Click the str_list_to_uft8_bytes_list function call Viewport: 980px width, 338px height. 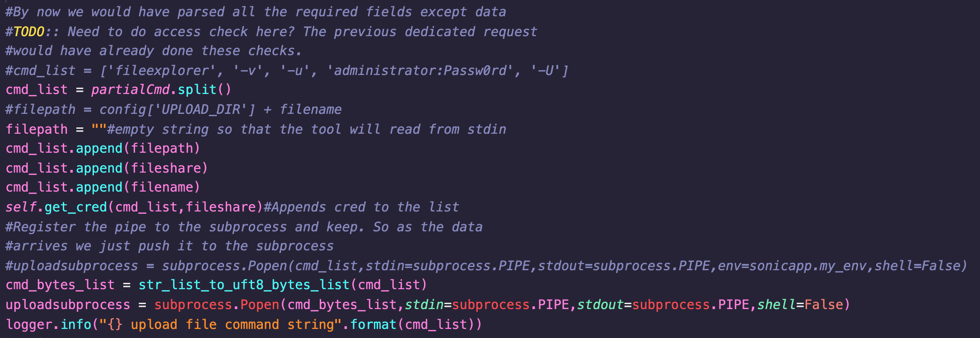pyautogui.click(x=244, y=285)
